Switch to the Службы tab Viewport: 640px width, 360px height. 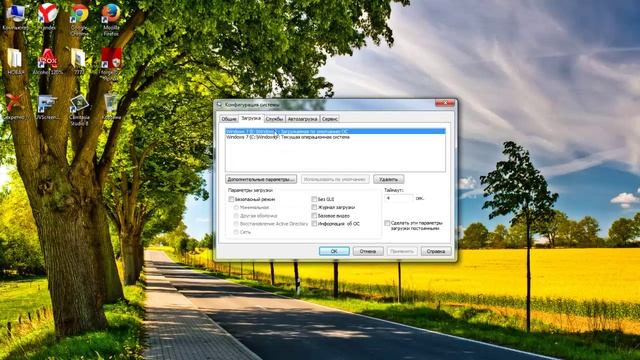(274, 119)
